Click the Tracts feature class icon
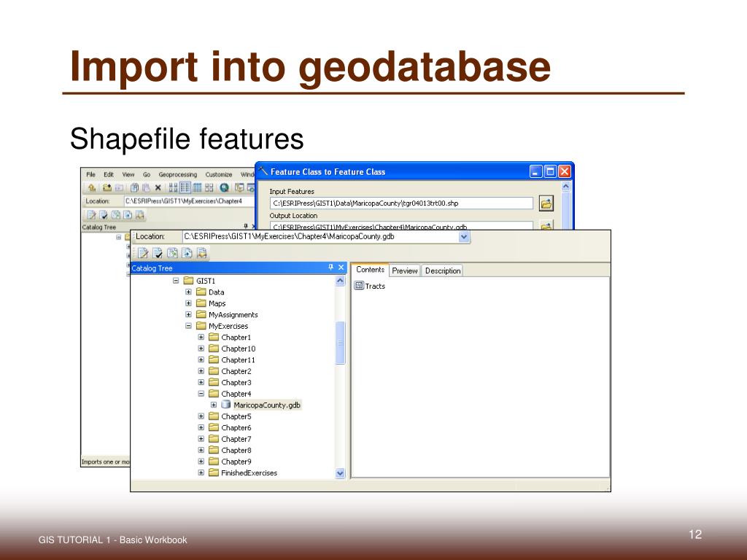 [359, 286]
